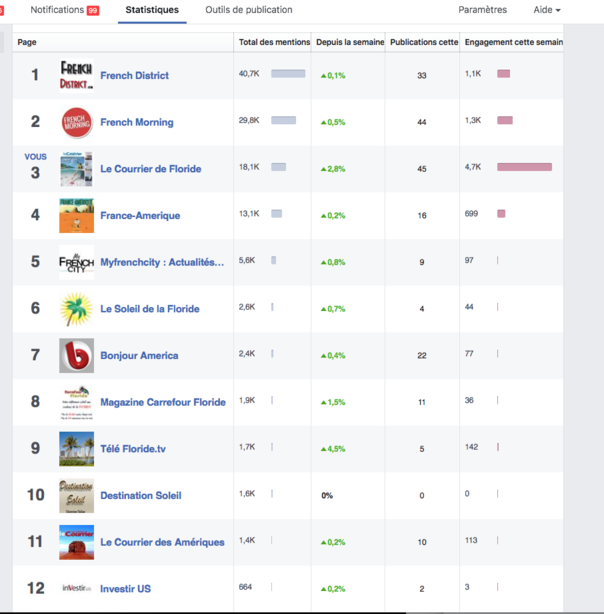The image size is (604, 614).
Task: Click the 5,6K mentions value
Action: tap(247, 260)
